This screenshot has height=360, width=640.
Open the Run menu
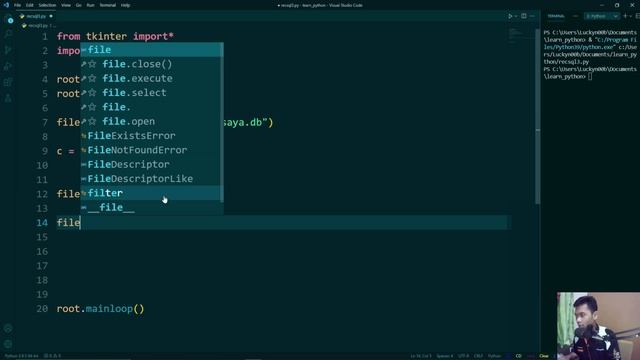90,5
